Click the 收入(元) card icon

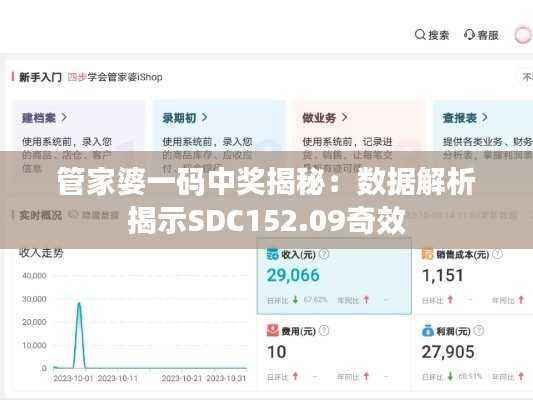click(273, 254)
